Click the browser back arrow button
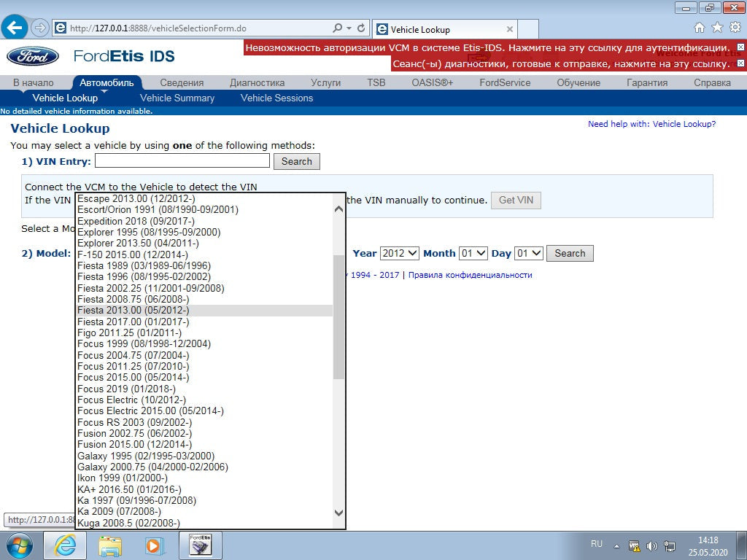Screen dimensions: 747x560 (x=16, y=28)
